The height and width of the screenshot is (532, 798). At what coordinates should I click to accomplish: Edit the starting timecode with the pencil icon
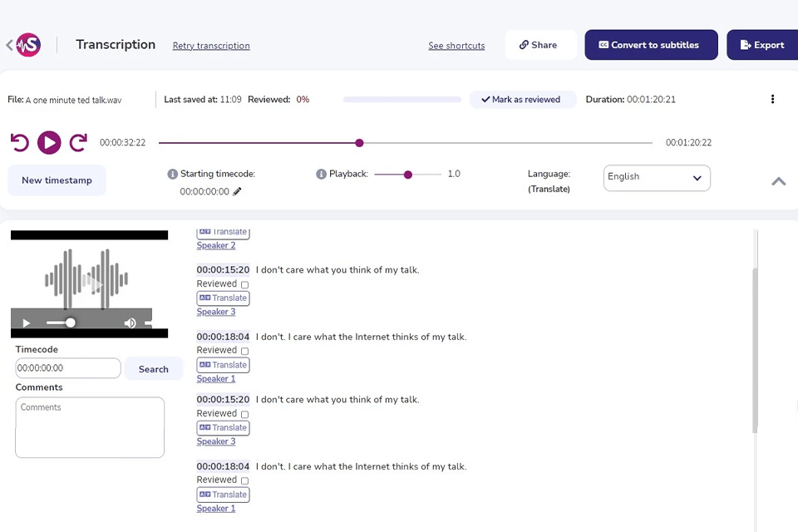point(237,191)
